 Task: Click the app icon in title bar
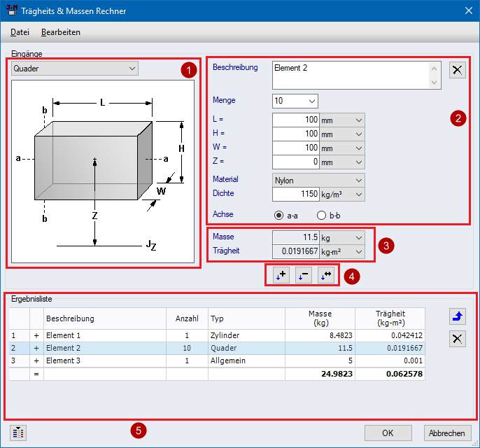(11, 10)
